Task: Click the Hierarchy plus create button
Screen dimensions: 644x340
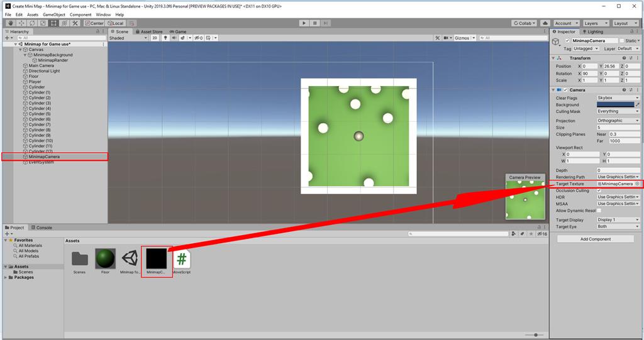Action: [8, 38]
